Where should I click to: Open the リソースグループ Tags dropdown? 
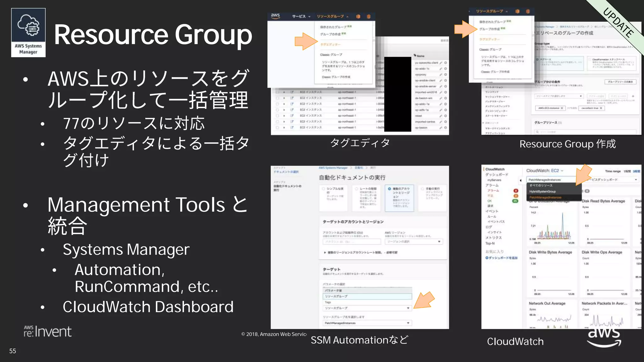point(367,308)
